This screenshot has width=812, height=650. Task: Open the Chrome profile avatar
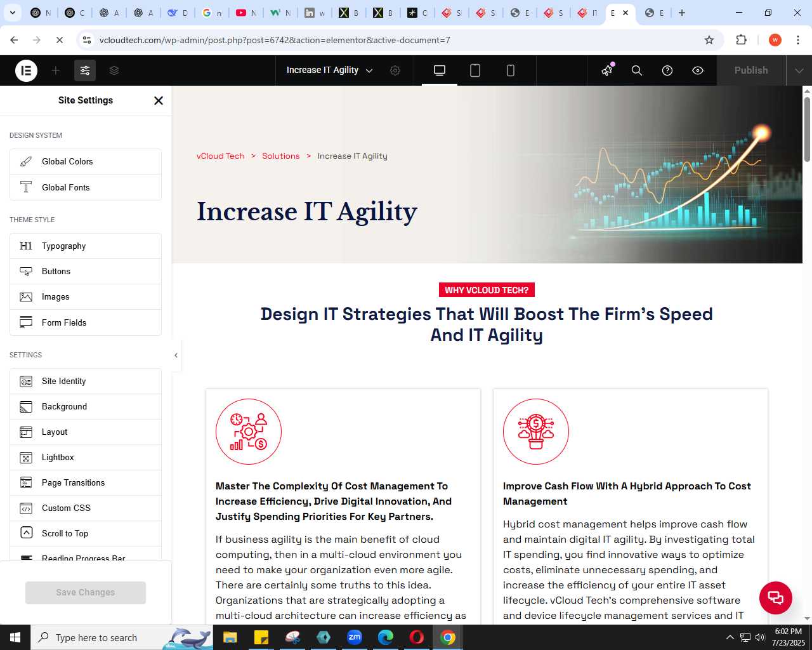coord(775,40)
